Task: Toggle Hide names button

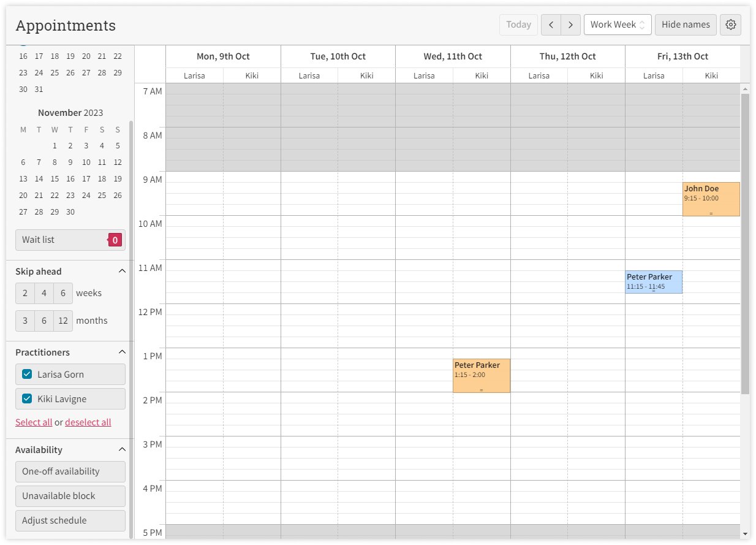Action: [686, 25]
